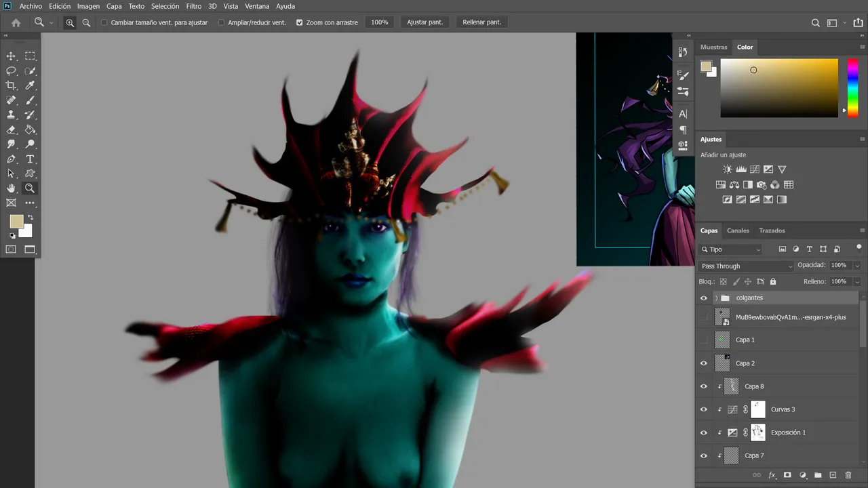
Task: Create new group folder icon
Action: pos(818,475)
